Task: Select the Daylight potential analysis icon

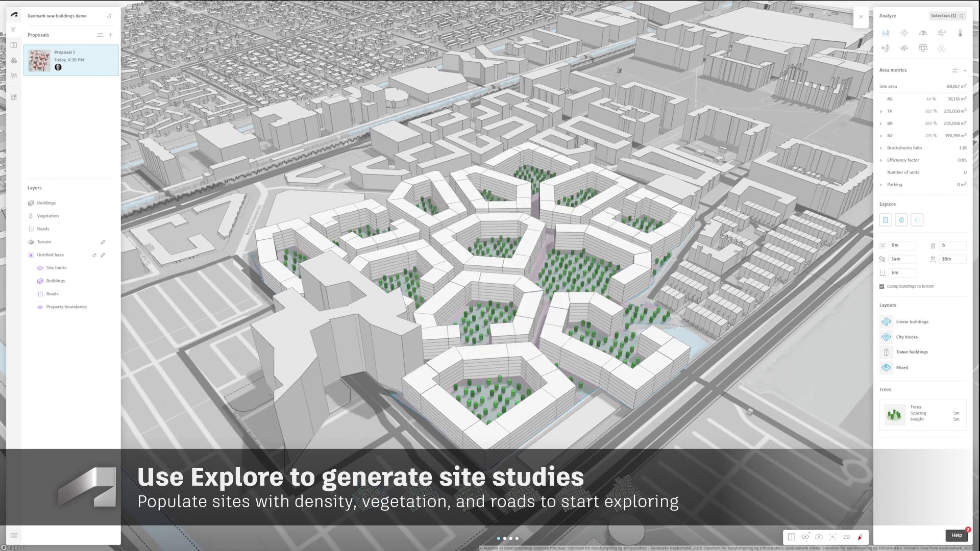Action: pos(923,33)
